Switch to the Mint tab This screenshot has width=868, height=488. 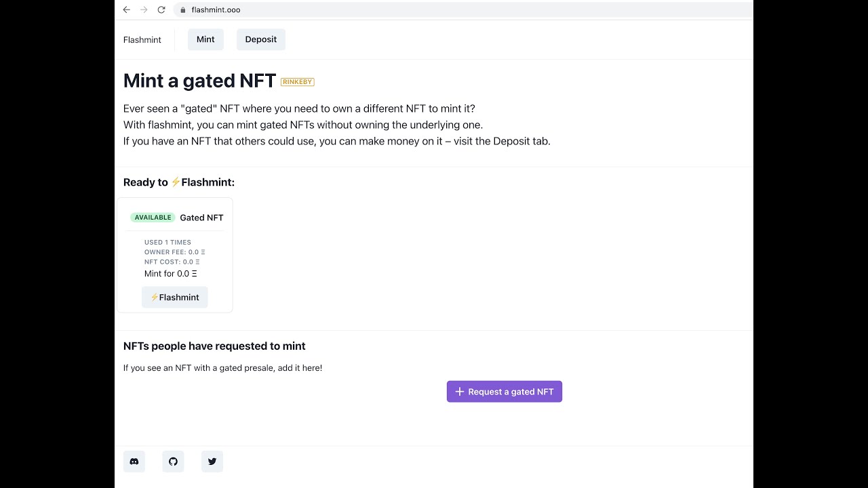205,39
